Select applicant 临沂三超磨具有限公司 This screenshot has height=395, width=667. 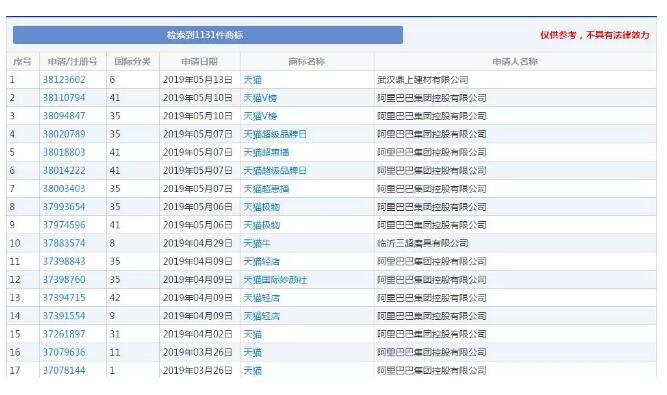[422, 243]
